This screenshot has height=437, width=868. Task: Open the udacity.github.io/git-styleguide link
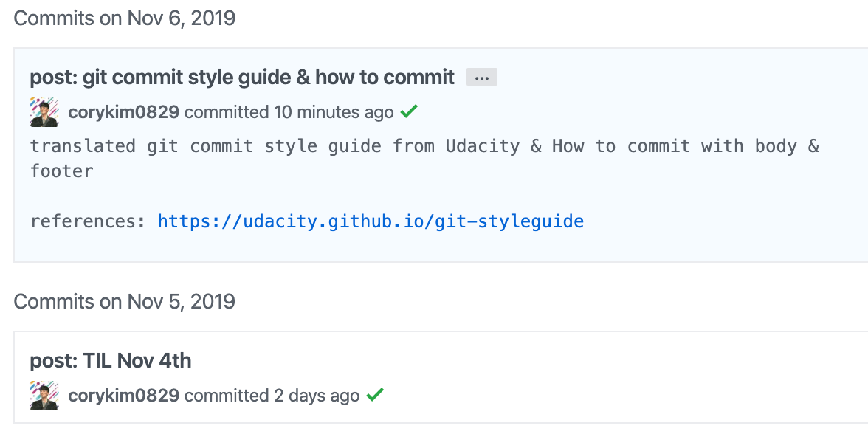pos(370,221)
